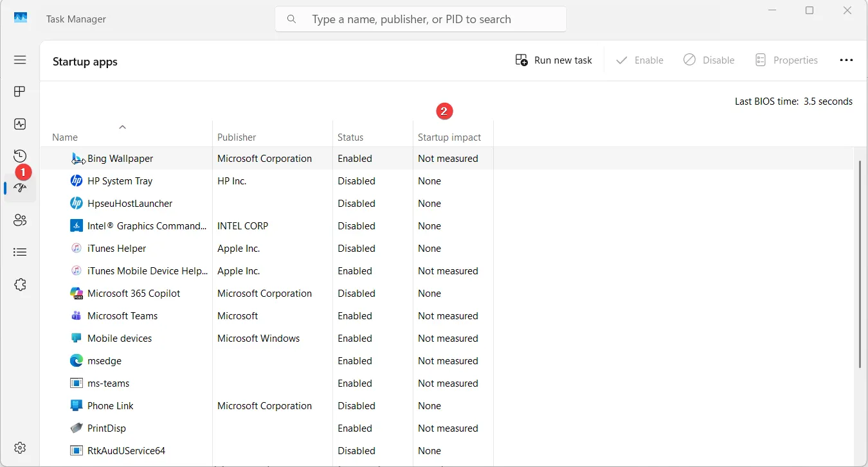
Task: Click the search magnifier icon
Action: pyautogui.click(x=292, y=19)
